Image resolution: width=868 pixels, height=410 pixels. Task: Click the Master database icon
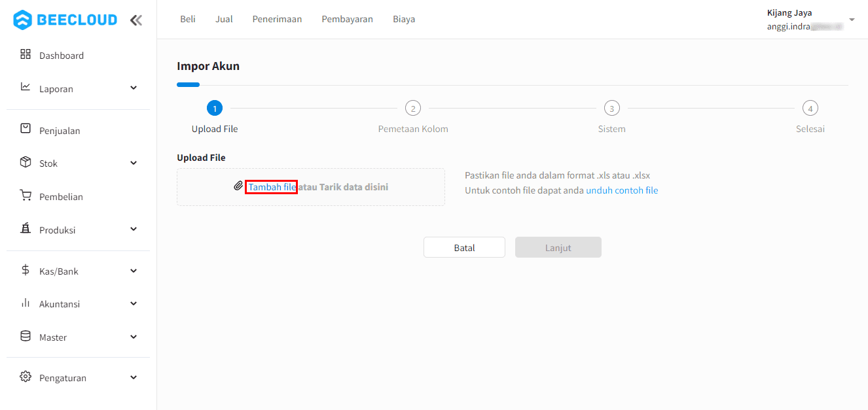[x=26, y=336]
